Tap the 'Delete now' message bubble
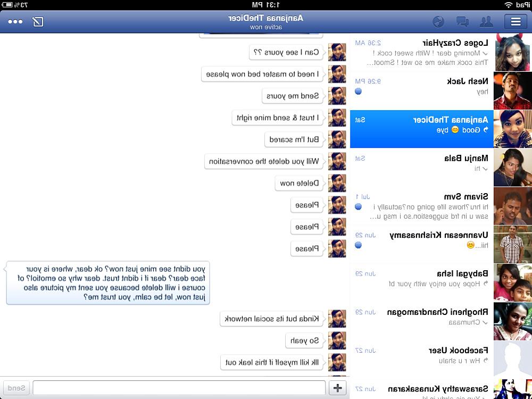Image resolution: width=532 pixels, height=399 pixels. 299,183
